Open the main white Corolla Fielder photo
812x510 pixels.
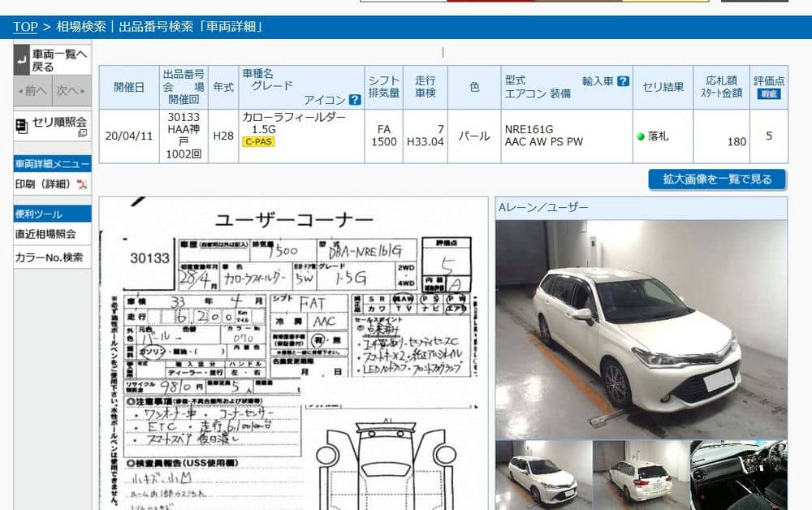tap(641, 330)
